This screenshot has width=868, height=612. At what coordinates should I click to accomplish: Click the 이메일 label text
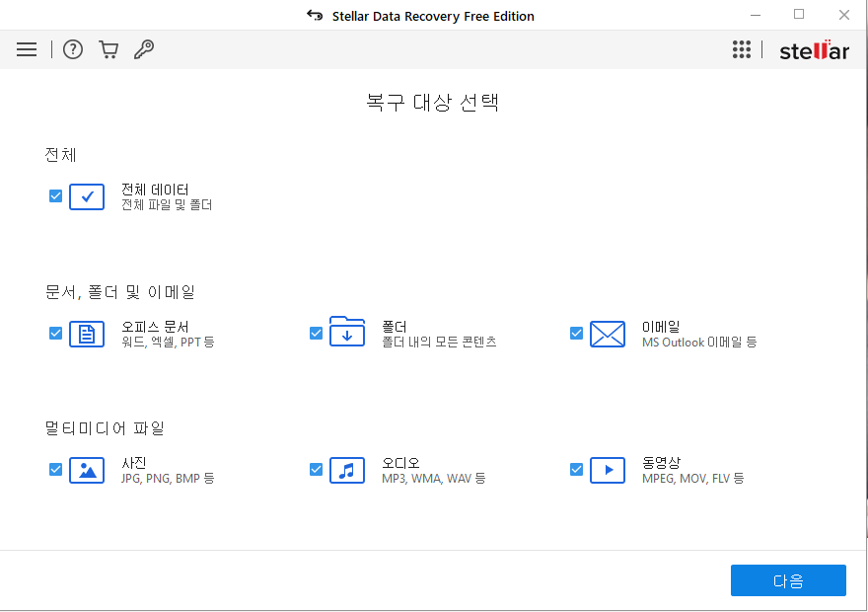point(661,327)
